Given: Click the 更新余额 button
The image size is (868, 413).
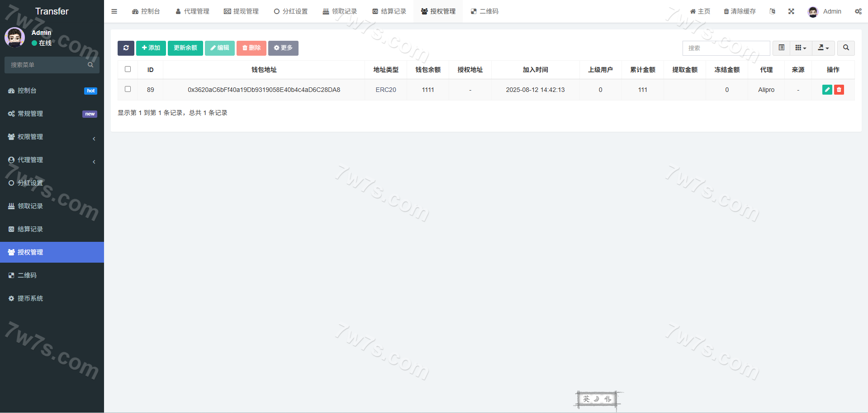Looking at the screenshot, I should pos(185,48).
